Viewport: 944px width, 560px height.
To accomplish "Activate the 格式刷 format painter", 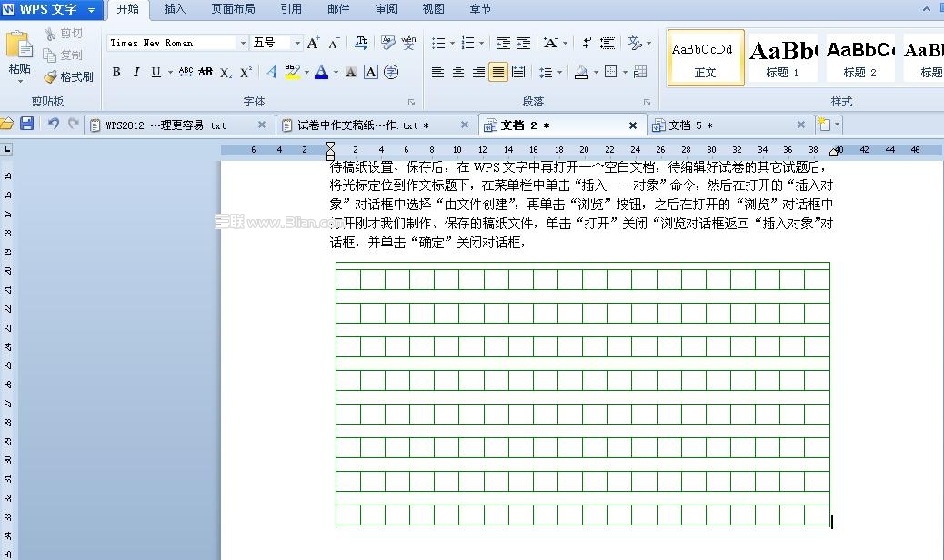I will [x=68, y=77].
